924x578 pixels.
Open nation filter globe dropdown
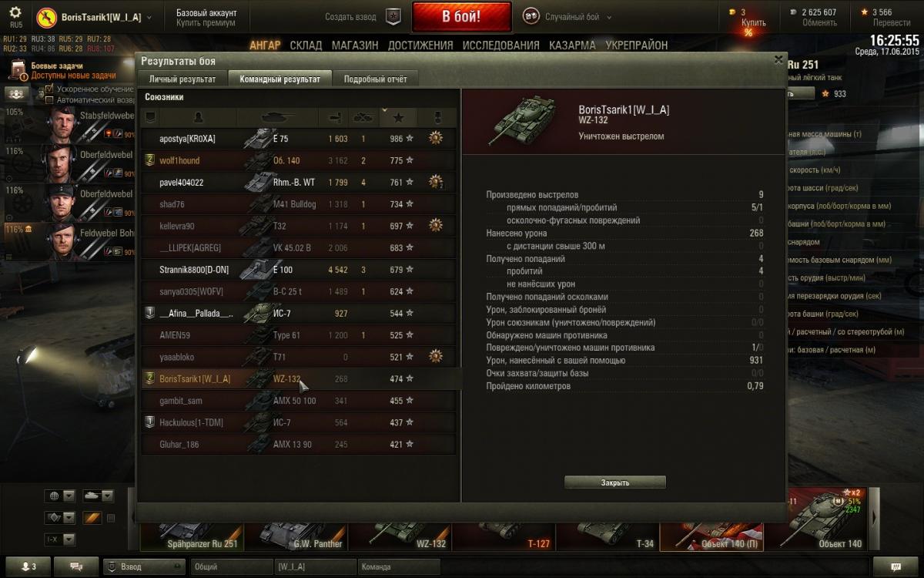click(x=60, y=496)
